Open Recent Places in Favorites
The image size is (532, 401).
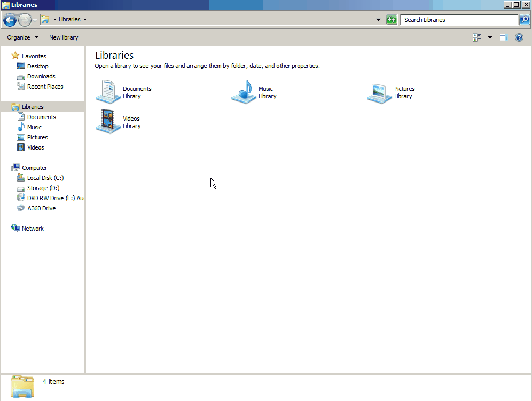45,87
